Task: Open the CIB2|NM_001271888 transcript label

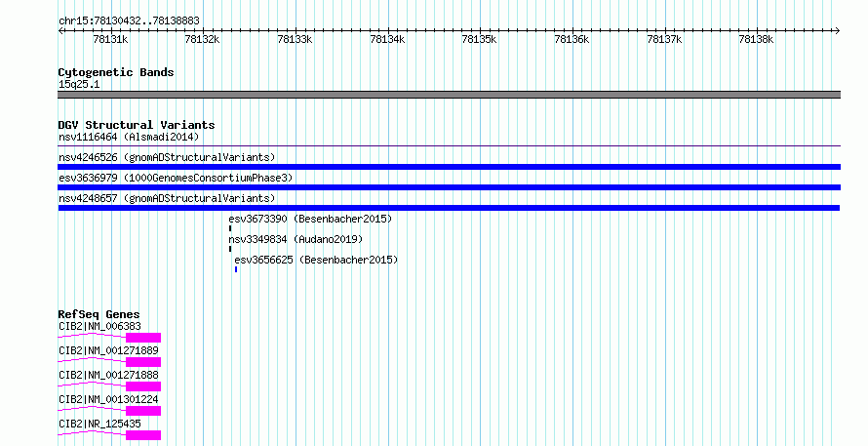Action: (108, 375)
